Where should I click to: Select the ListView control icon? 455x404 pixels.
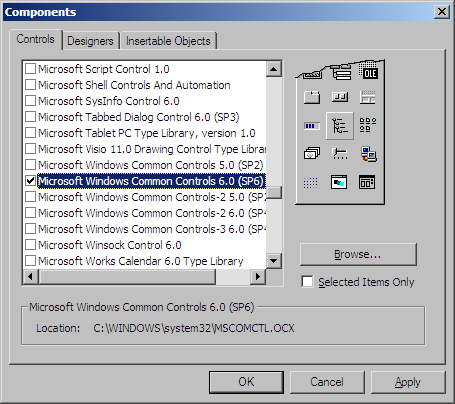coord(368,125)
